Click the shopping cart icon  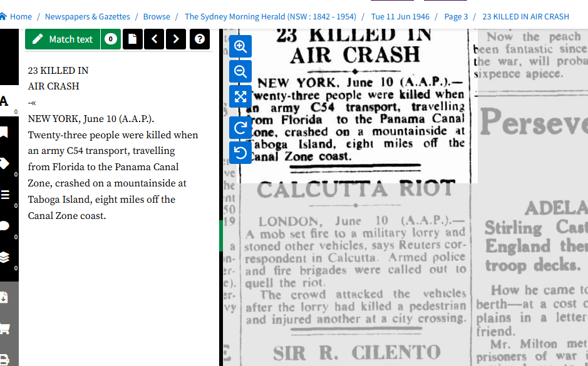[4, 328]
